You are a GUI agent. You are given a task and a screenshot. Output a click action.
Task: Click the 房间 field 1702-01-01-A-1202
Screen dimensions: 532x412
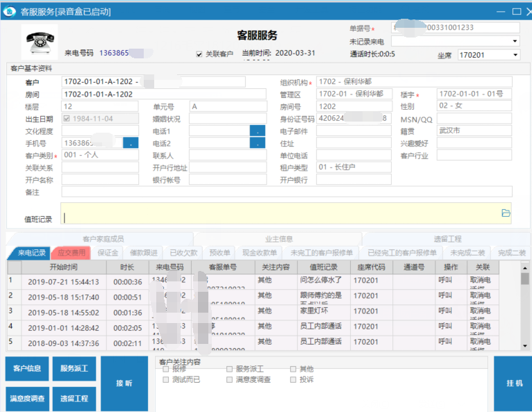click(x=164, y=94)
